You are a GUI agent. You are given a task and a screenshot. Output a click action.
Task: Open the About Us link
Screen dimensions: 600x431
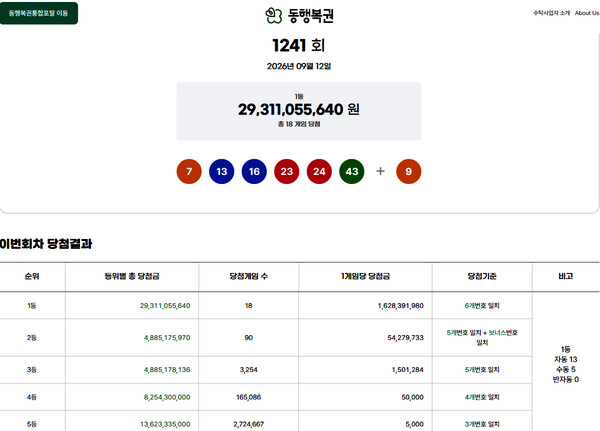pyautogui.click(x=587, y=13)
